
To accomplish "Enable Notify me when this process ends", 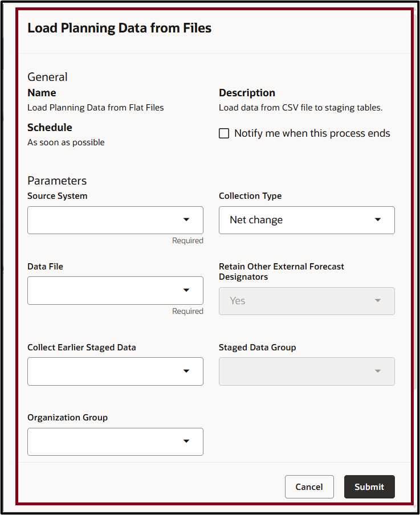I will click(x=223, y=133).
